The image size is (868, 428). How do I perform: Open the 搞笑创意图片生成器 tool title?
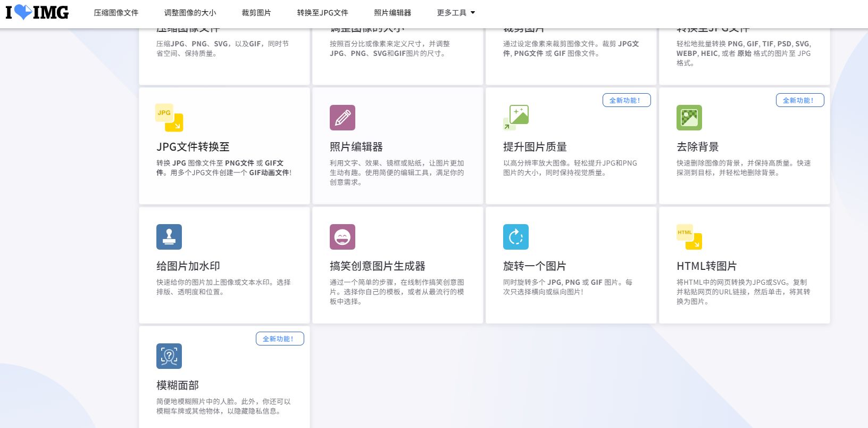tap(378, 266)
